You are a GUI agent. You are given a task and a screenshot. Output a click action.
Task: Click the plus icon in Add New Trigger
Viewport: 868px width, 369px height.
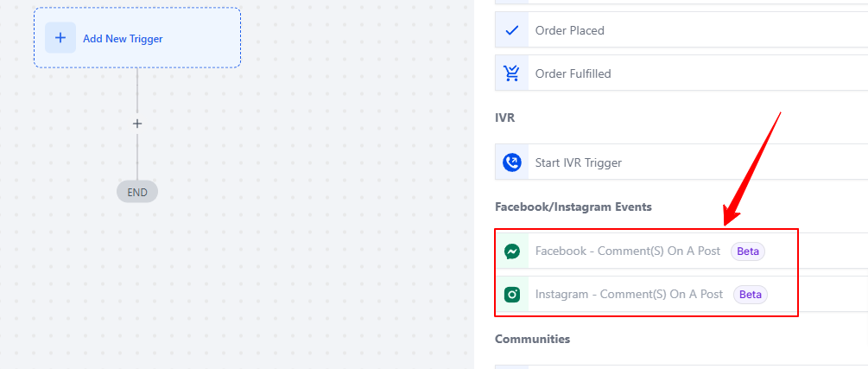tap(60, 38)
